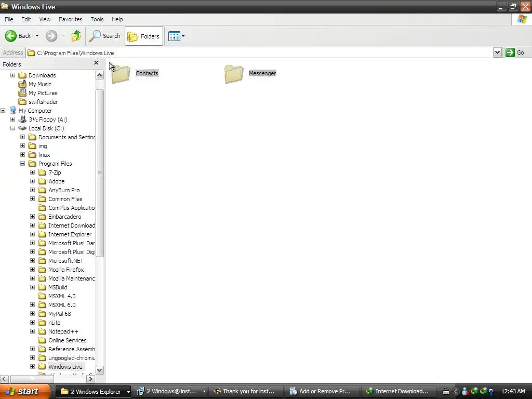
Task: Expand the 3½ Floppy (A:) node
Action: (x=12, y=119)
